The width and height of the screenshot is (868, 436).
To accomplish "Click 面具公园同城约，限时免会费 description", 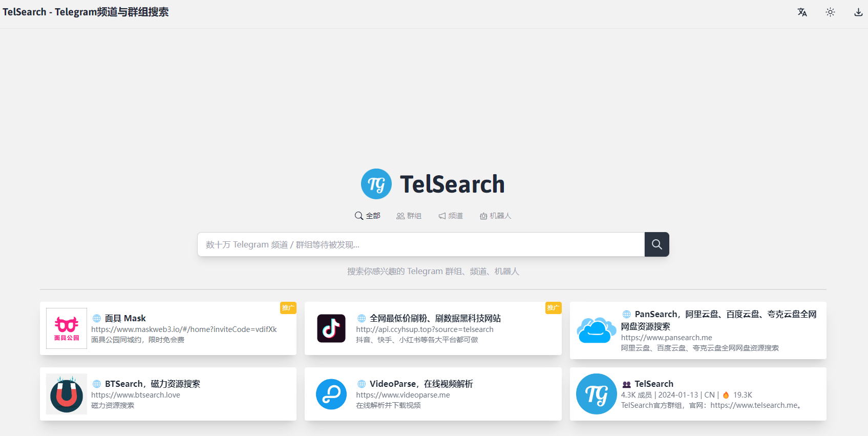I will [138, 340].
